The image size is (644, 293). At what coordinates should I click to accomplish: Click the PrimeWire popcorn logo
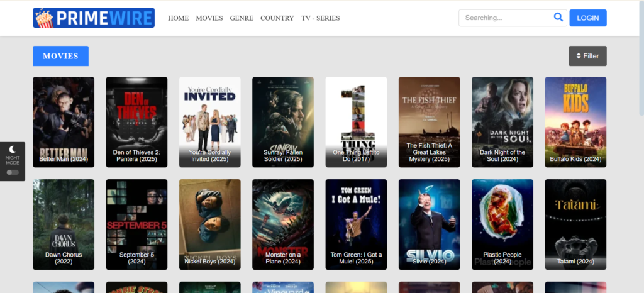point(94,18)
